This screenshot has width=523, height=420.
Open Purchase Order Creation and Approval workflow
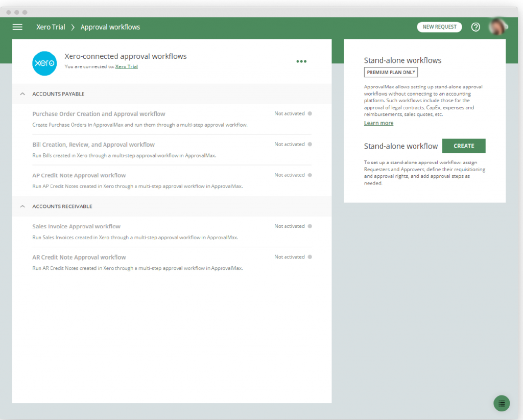99,114
